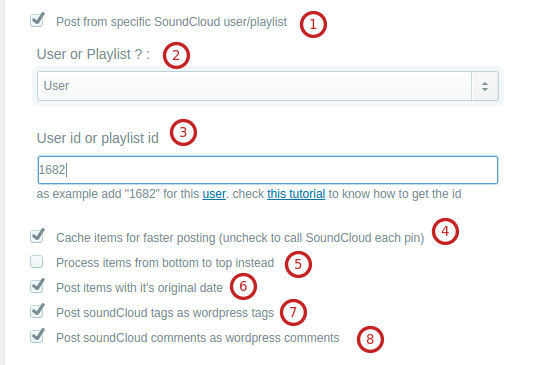This screenshot has height=365, width=545.
Task: Uncheck Post items with original date
Action: click(37, 286)
